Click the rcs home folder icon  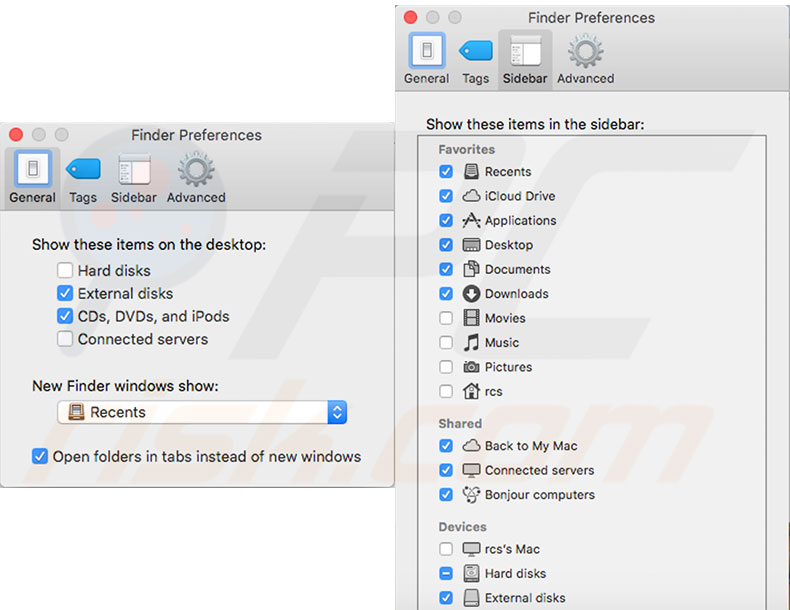pos(471,391)
